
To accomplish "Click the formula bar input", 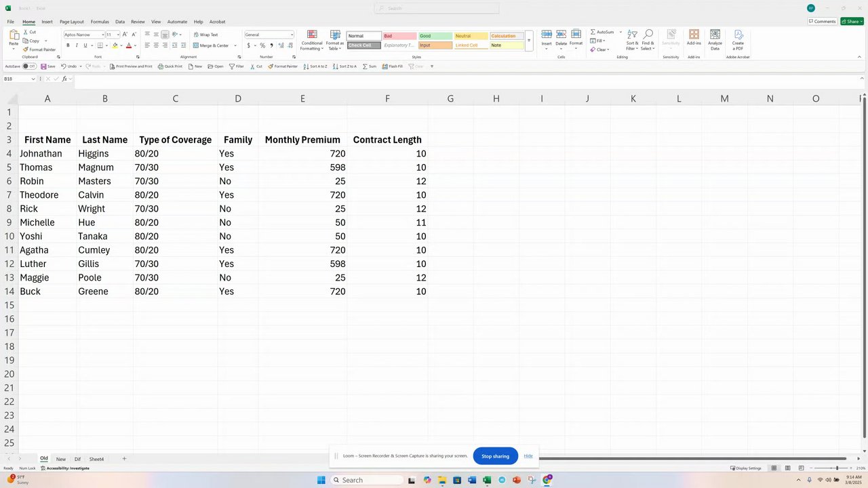I will point(468,79).
